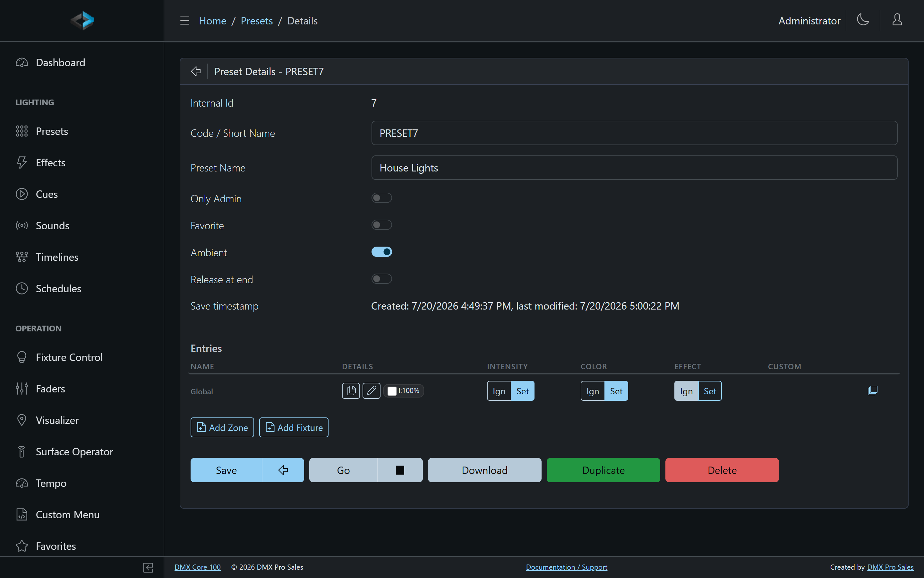Set Color to Ign for Global
The height and width of the screenshot is (578, 924).
tap(593, 391)
